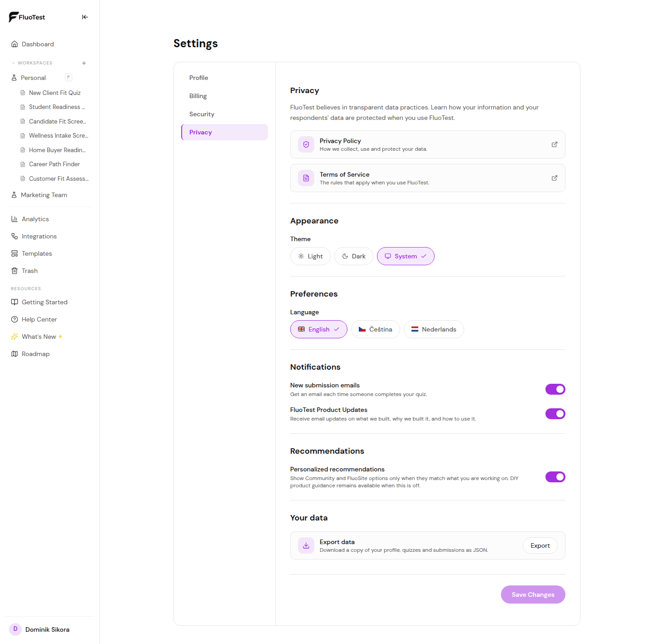Add a new workspace with plus icon
The height and width of the screenshot is (644, 654).
[x=84, y=63]
